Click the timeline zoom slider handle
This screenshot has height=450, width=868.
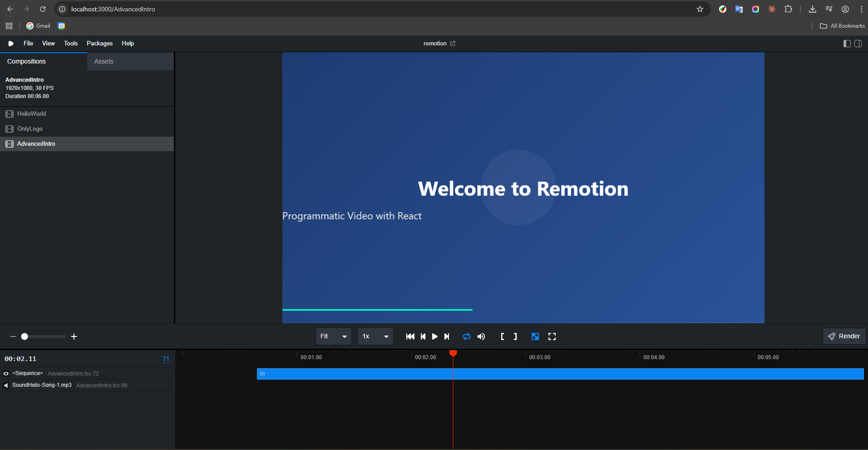25,336
